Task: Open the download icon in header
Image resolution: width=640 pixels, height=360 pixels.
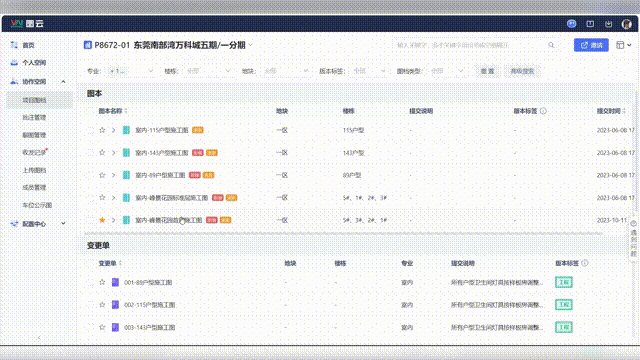Action: (x=609, y=24)
